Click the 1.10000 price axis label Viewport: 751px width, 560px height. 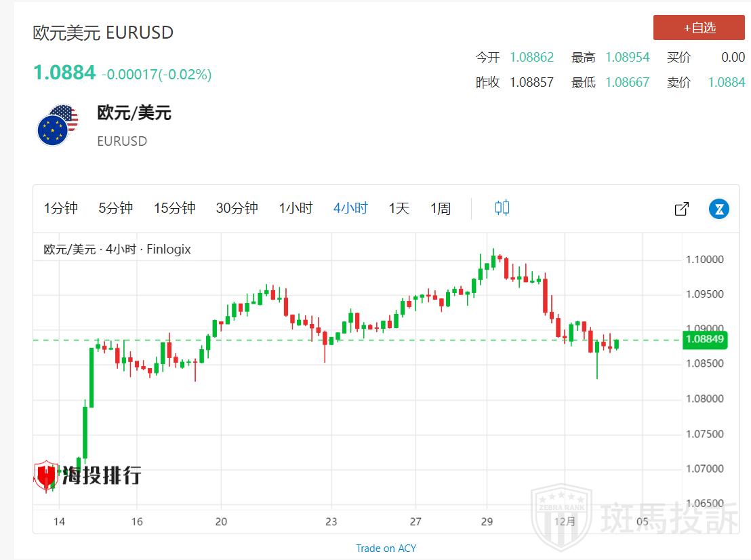(705, 260)
